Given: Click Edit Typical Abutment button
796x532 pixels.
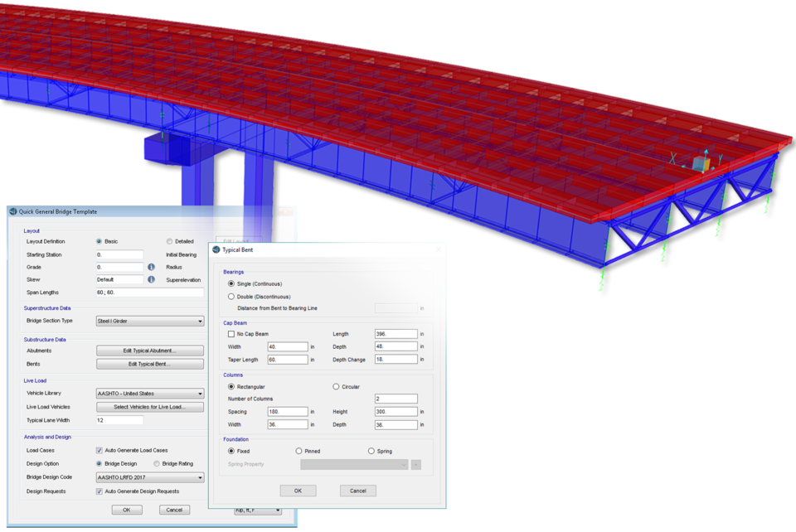Looking at the screenshot, I should [x=150, y=351].
